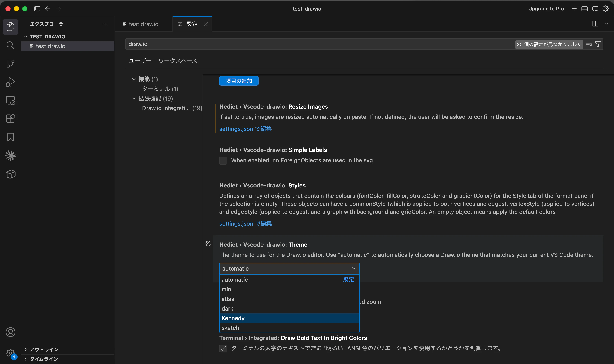614x364 pixels.
Task: Select dark theme option
Action: click(289, 309)
